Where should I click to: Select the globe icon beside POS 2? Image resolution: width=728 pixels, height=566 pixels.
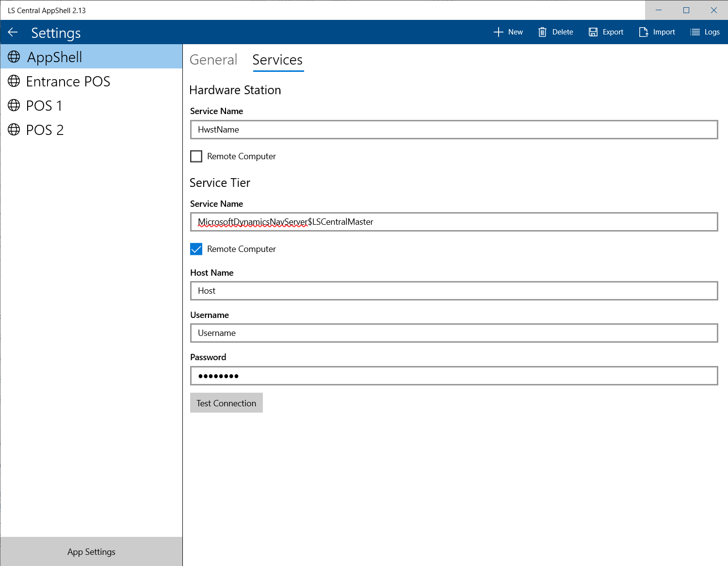pyautogui.click(x=14, y=130)
